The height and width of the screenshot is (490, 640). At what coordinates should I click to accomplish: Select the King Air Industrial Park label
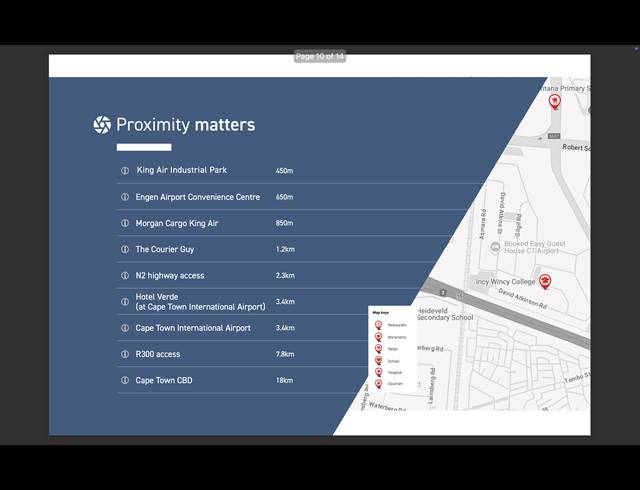click(x=182, y=170)
